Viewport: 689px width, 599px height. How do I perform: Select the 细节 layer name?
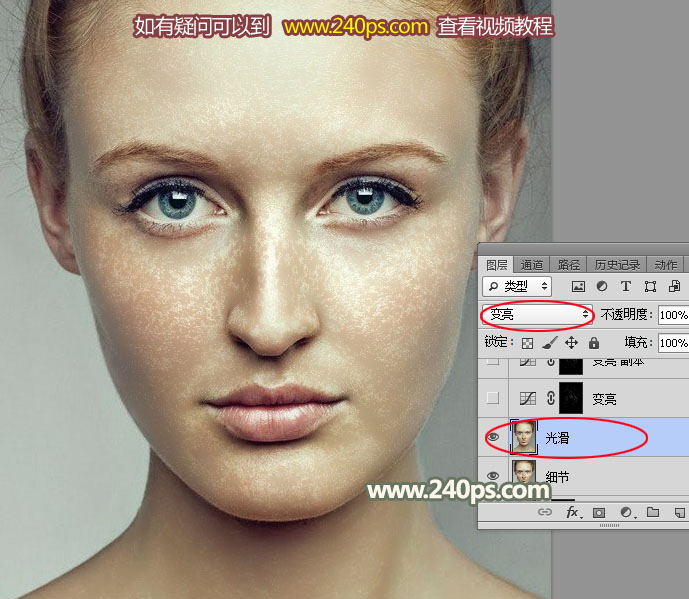point(557,476)
